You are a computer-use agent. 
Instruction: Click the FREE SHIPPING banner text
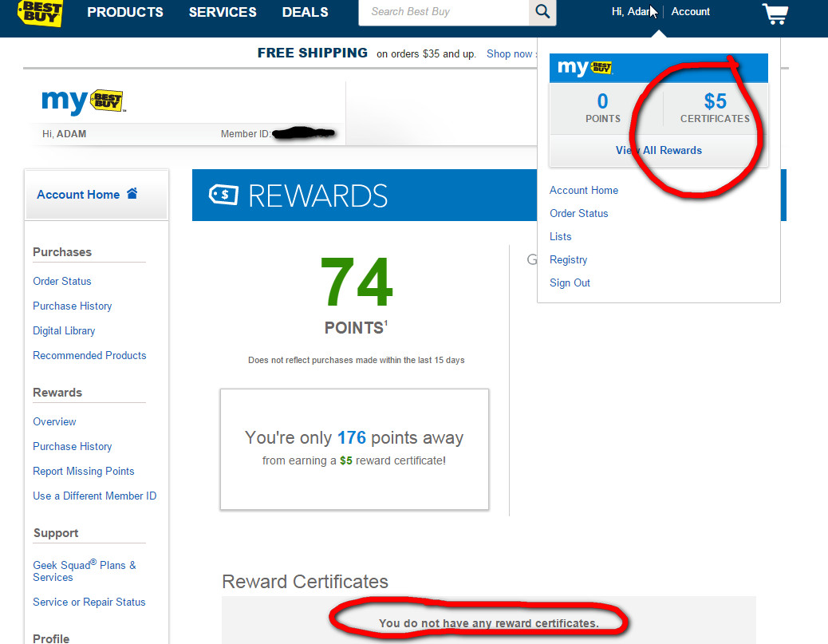coord(313,53)
